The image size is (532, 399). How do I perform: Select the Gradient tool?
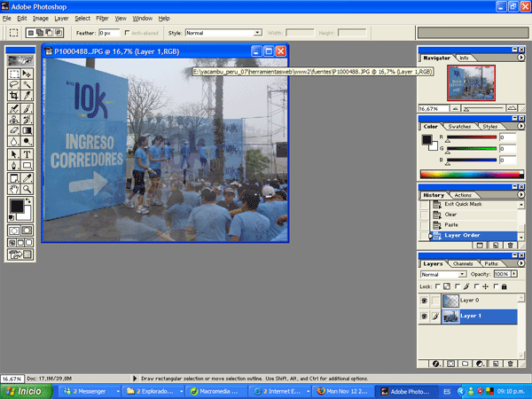tap(27, 130)
